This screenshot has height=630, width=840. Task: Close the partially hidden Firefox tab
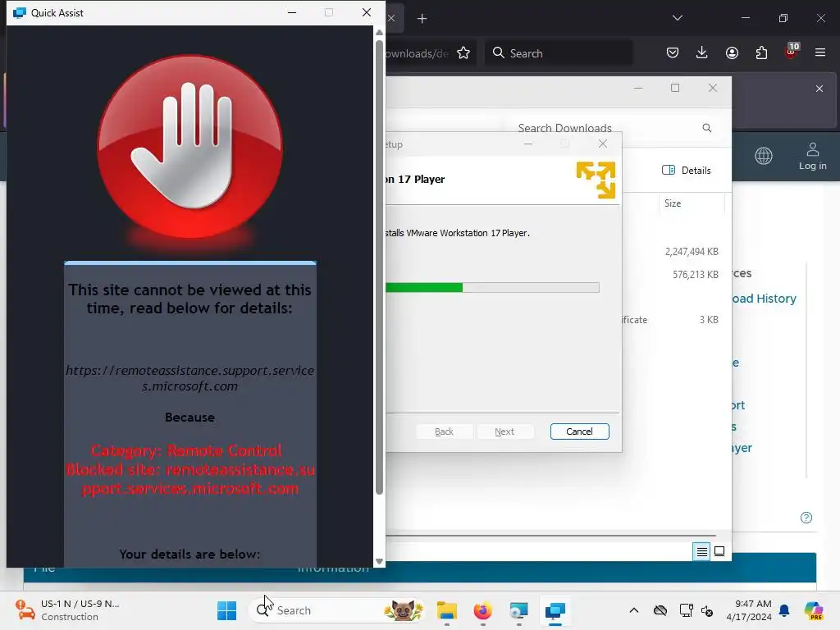coord(391,18)
